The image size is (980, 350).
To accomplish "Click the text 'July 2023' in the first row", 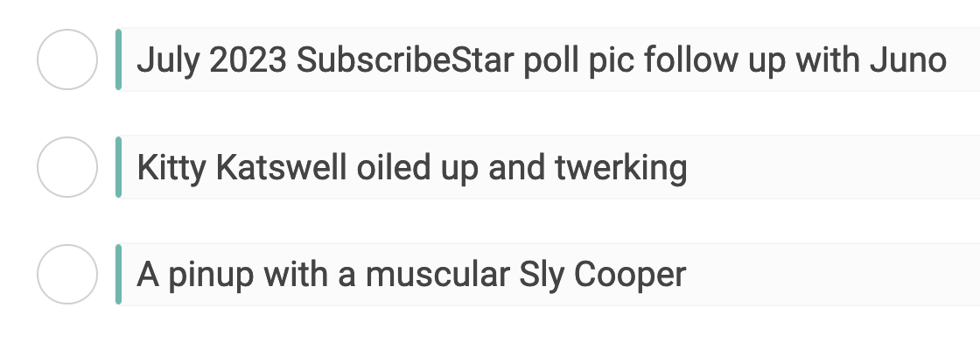I will 212,60.
